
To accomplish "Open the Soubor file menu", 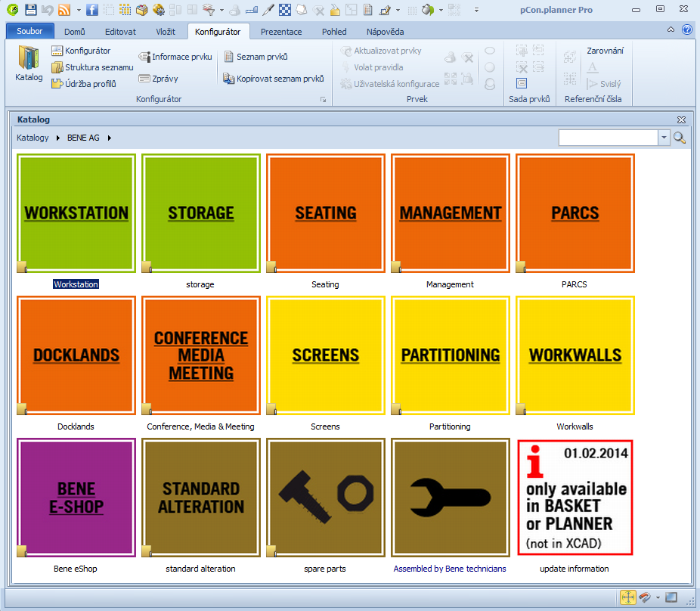I will coord(29,31).
